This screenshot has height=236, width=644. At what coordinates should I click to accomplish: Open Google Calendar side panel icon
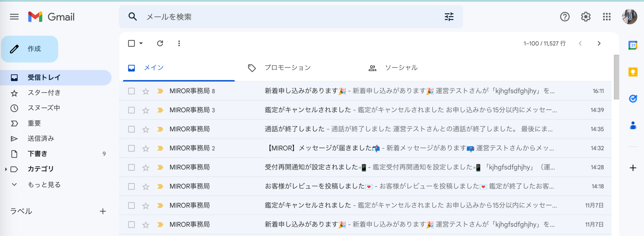[633, 45]
